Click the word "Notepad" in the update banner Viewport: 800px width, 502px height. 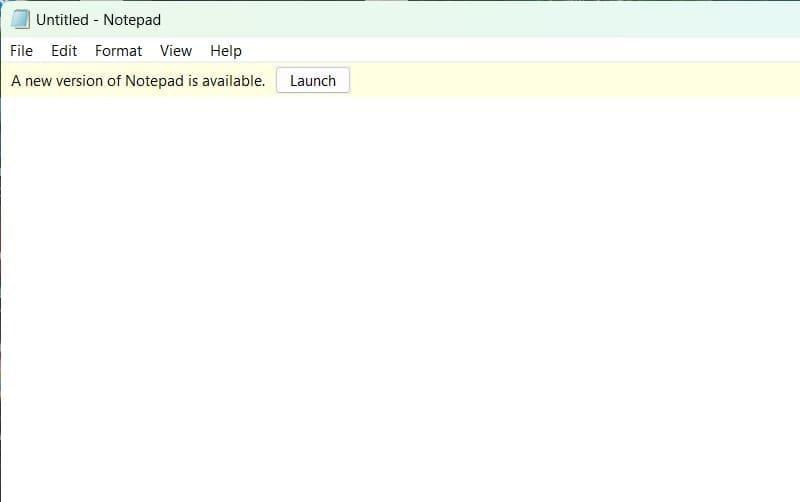pyautogui.click(x=155, y=81)
